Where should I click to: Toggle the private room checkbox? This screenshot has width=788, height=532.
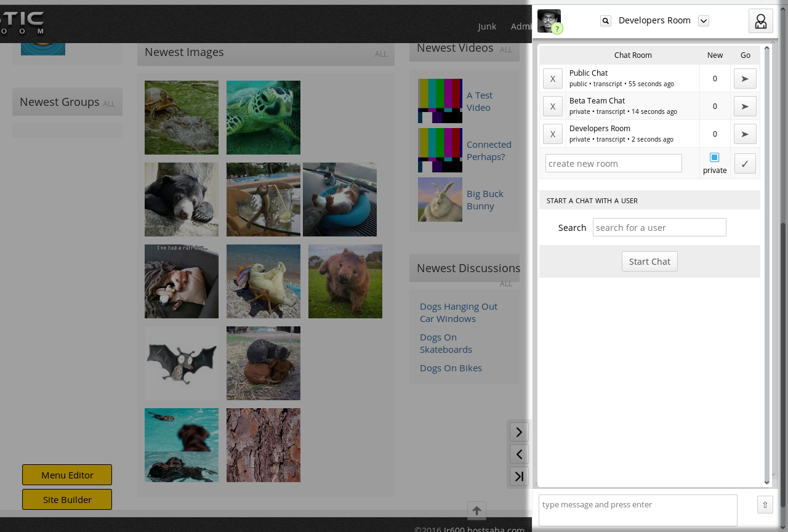pos(714,158)
